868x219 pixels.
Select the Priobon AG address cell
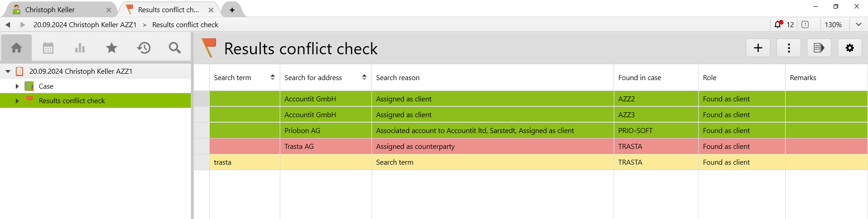pos(325,130)
